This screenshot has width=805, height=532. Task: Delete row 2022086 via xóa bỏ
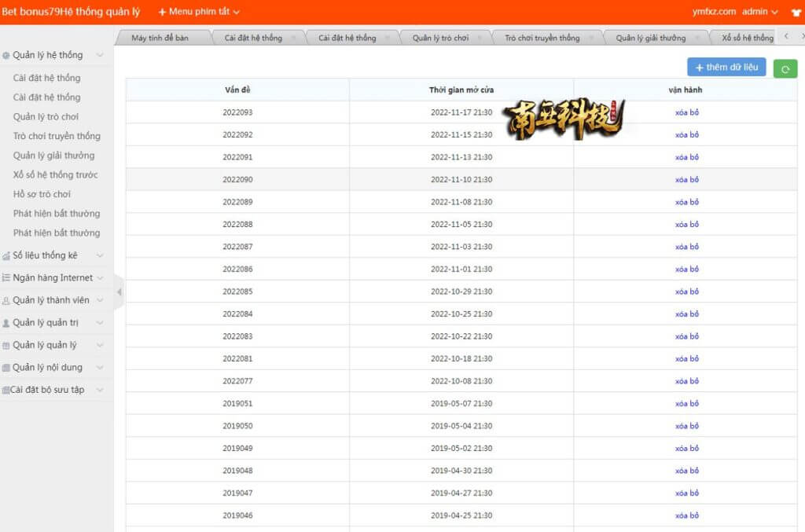(x=687, y=270)
